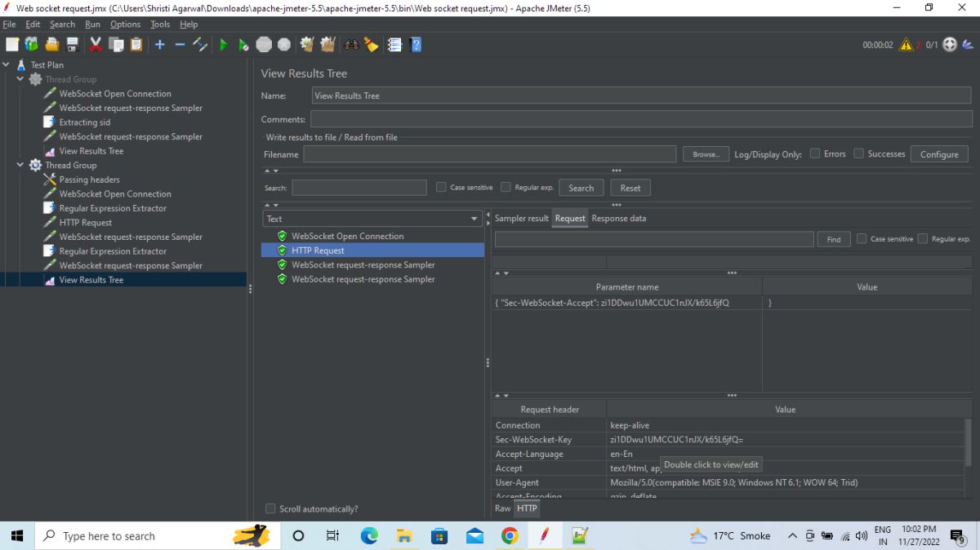The height and width of the screenshot is (550, 980).
Task: Toggle Case sensitive beside the Find button
Action: point(861,239)
